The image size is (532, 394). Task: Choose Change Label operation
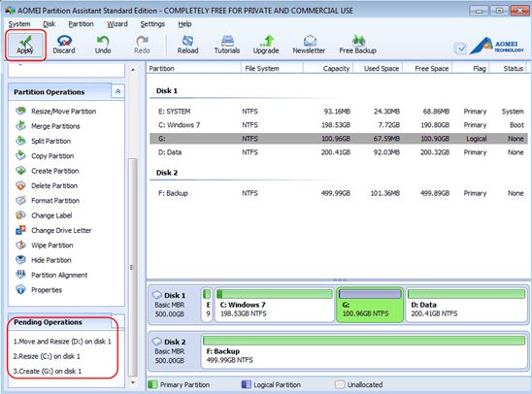point(44,215)
